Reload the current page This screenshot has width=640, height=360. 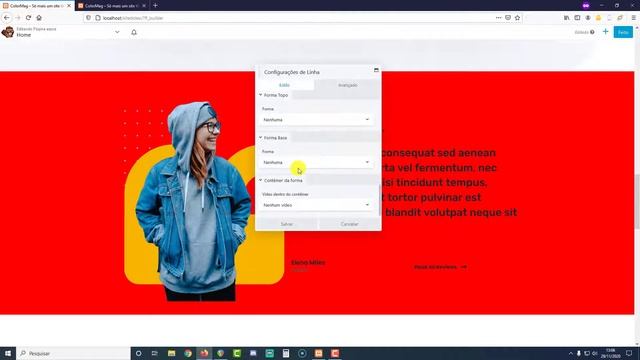28,18
